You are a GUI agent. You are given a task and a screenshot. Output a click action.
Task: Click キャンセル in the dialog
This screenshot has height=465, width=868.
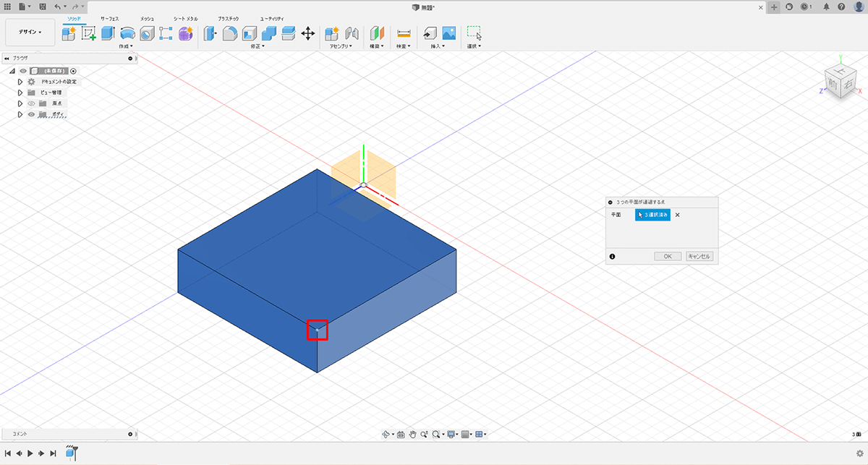click(699, 256)
